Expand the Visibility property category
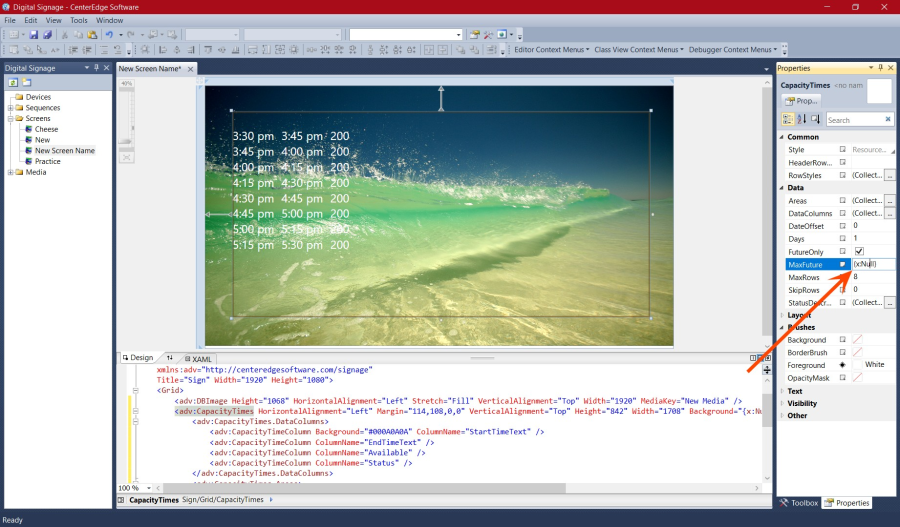Image resolution: width=900 pixels, height=527 pixels. pyautogui.click(x=782, y=403)
